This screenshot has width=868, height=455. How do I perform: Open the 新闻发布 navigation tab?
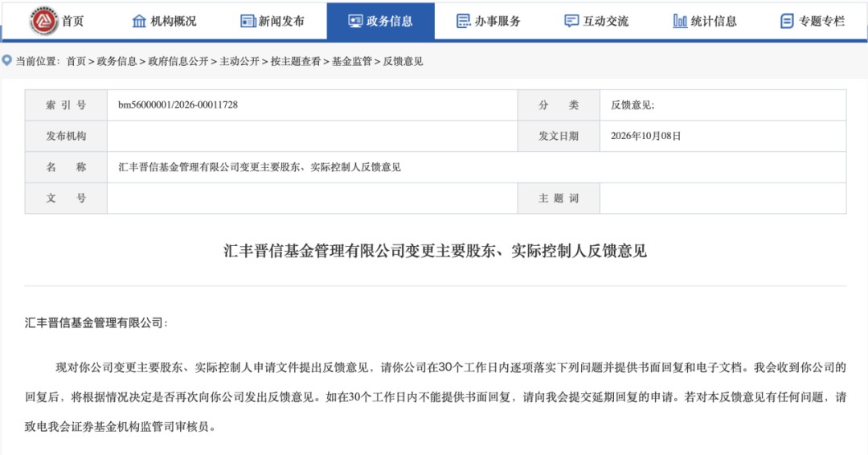tap(281, 21)
